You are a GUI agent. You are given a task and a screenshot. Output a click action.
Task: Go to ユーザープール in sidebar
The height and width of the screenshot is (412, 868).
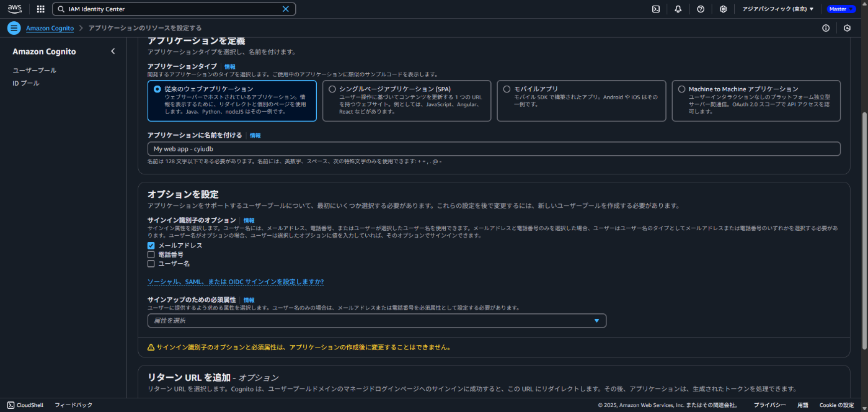coord(35,71)
